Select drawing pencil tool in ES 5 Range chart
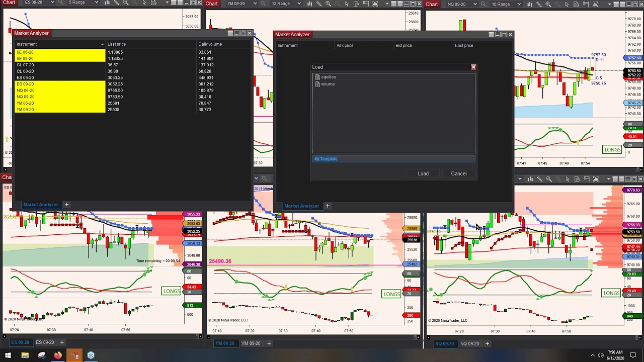Screen dimensions: 644x362 click(x=116, y=3)
